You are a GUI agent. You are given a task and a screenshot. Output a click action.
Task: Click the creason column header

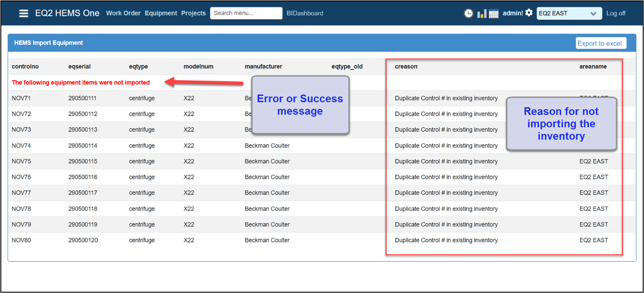click(406, 67)
